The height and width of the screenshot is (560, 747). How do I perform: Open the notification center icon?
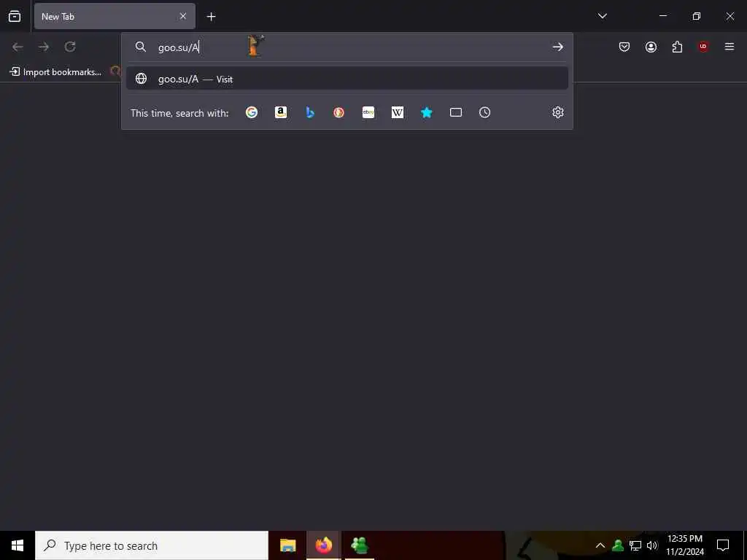(x=723, y=545)
